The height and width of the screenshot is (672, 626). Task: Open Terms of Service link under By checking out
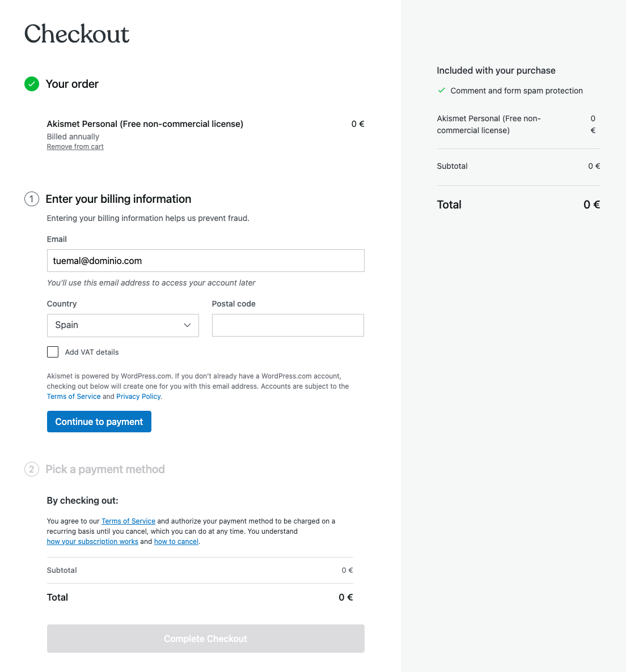tap(128, 521)
